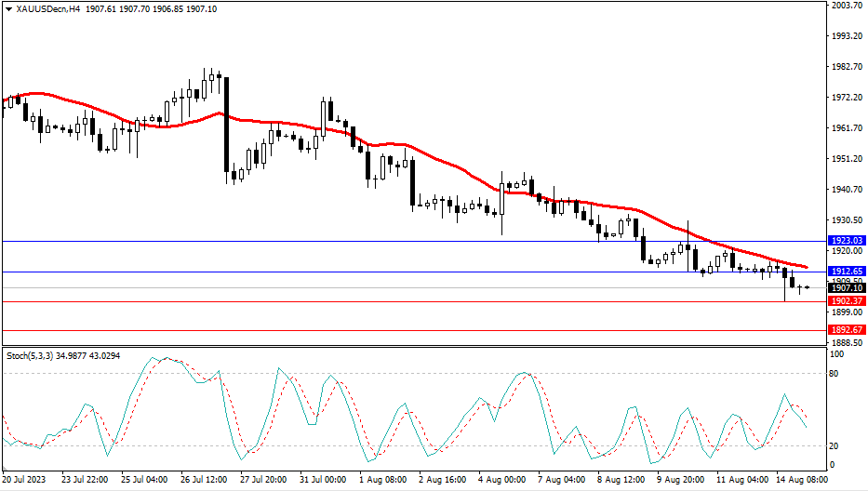This screenshot has width=868, height=491.
Task: Select the 1923.03 price level tag
Action: point(846,240)
